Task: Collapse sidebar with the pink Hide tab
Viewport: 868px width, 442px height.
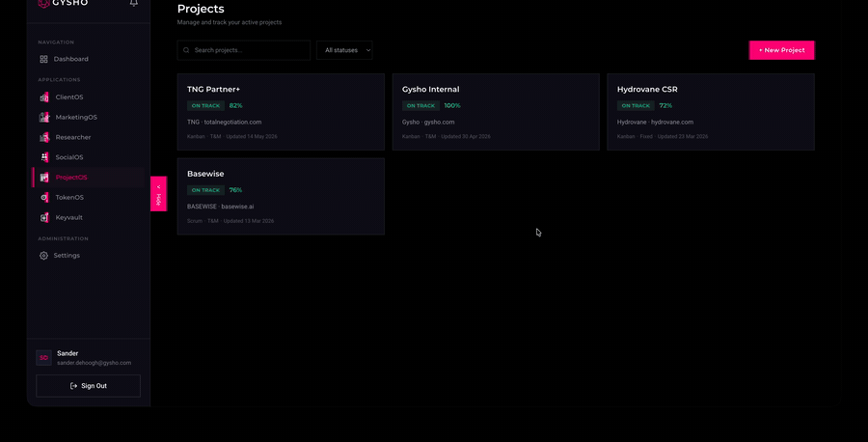Action: click(158, 194)
